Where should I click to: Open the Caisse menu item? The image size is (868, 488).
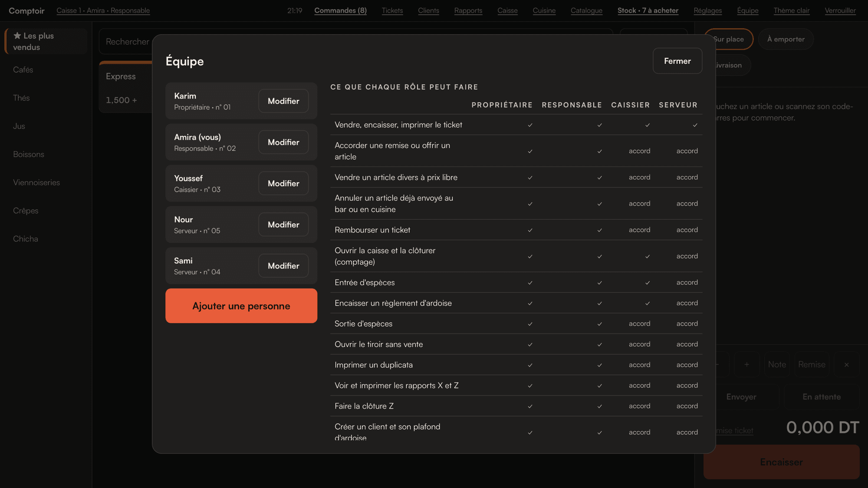507,10
